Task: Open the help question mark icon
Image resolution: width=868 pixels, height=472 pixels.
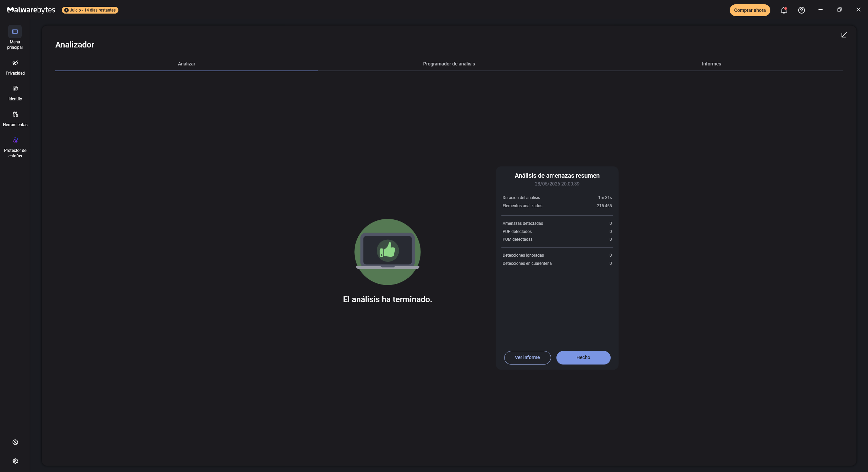Action: [x=802, y=10]
